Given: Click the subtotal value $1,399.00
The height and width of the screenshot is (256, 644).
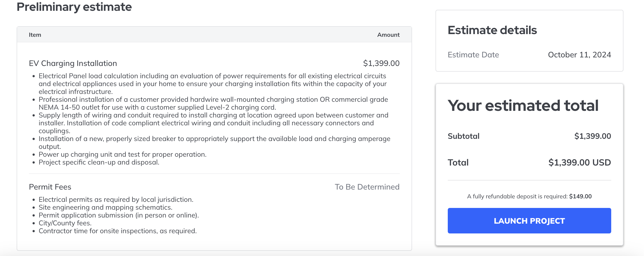Looking at the screenshot, I should tap(592, 136).
